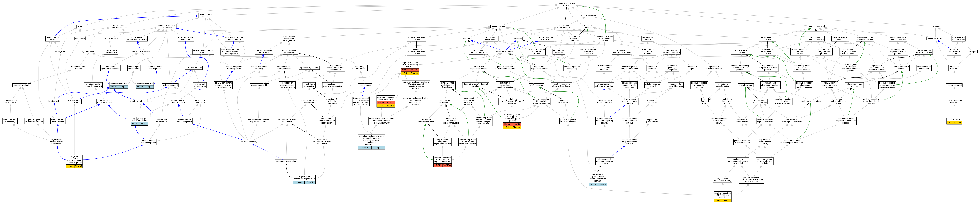Select the cell development node
The height and width of the screenshot is (204, 980).
[170, 85]
